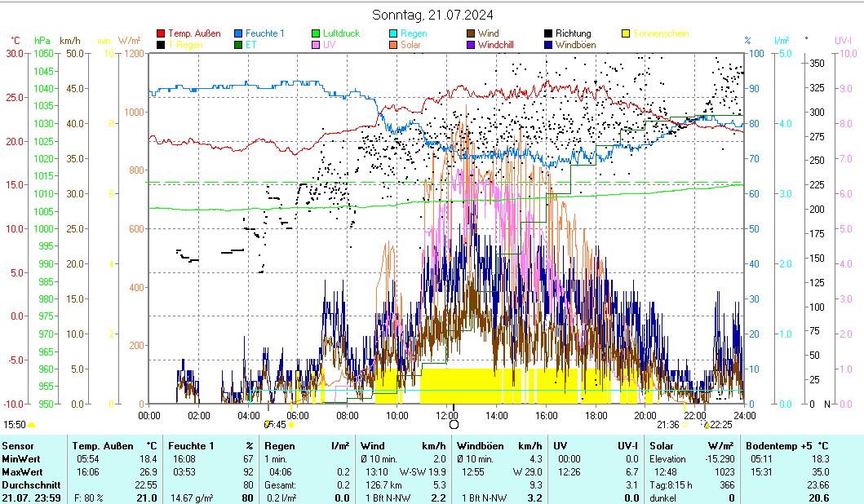Click the cyan Regen legend swatch
Image resolution: width=864 pixels, height=504 pixels.
tap(392, 33)
